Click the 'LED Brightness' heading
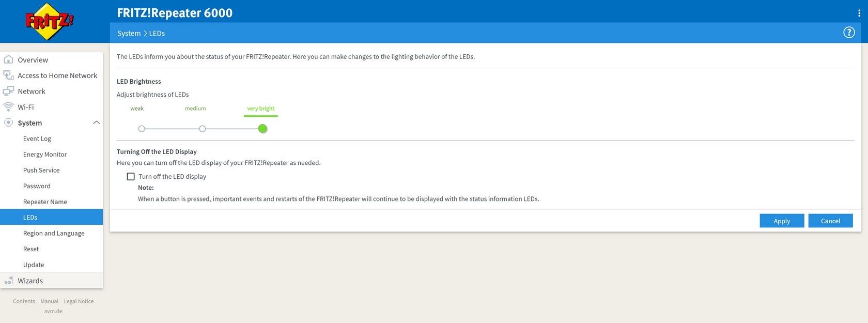 (x=139, y=82)
